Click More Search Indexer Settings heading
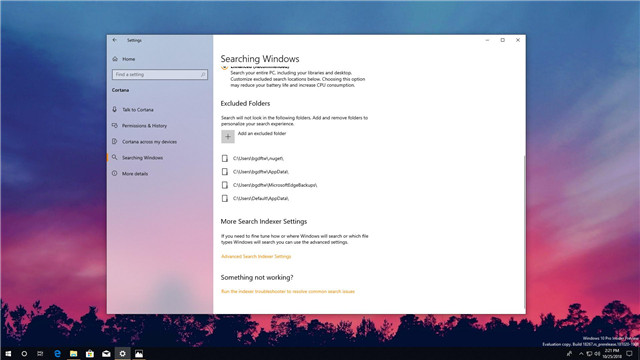The width and height of the screenshot is (640, 360). 264,221
